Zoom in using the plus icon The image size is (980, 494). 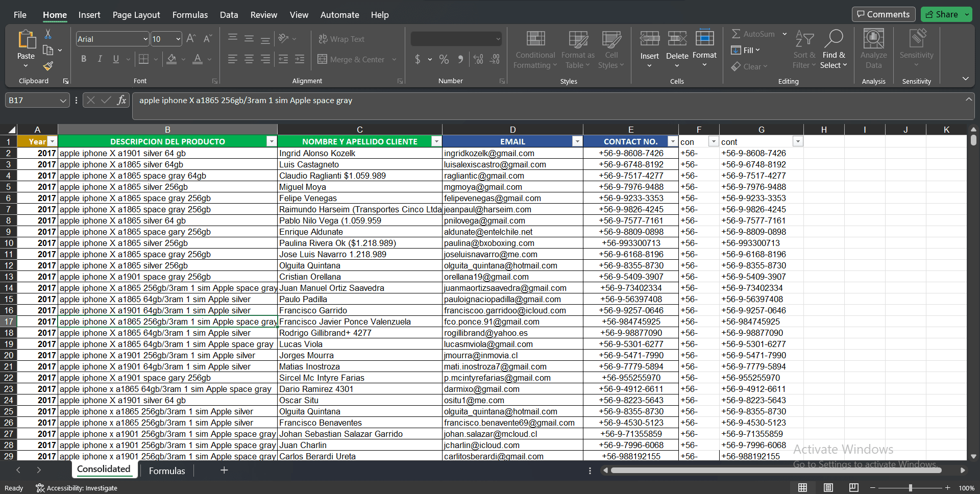[948, 488]
